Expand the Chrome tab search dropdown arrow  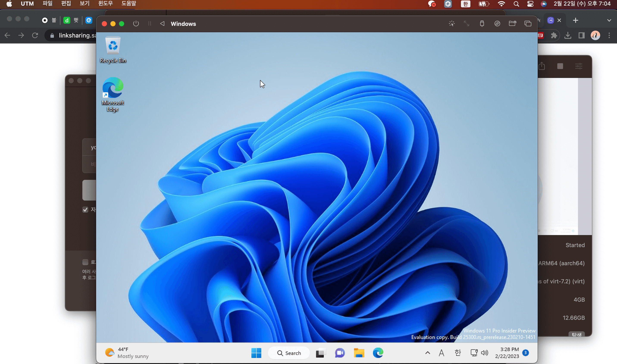(609, 20)
